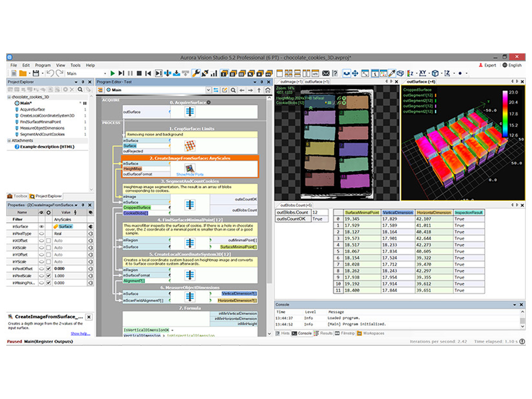Click search icon in Project Explorer toolbar
Screen dimensions: 532x399
pos(80,89)
